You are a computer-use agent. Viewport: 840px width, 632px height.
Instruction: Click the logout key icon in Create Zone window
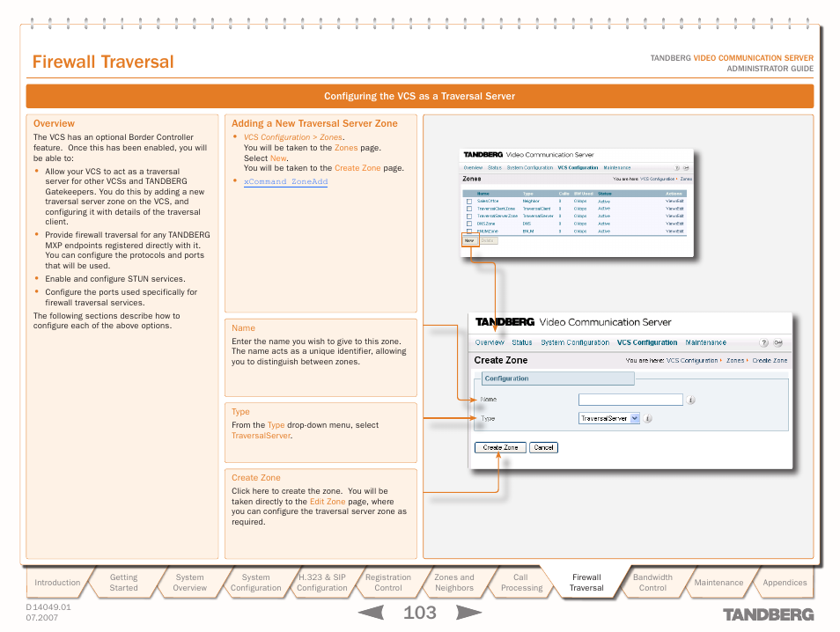(778, 342)
